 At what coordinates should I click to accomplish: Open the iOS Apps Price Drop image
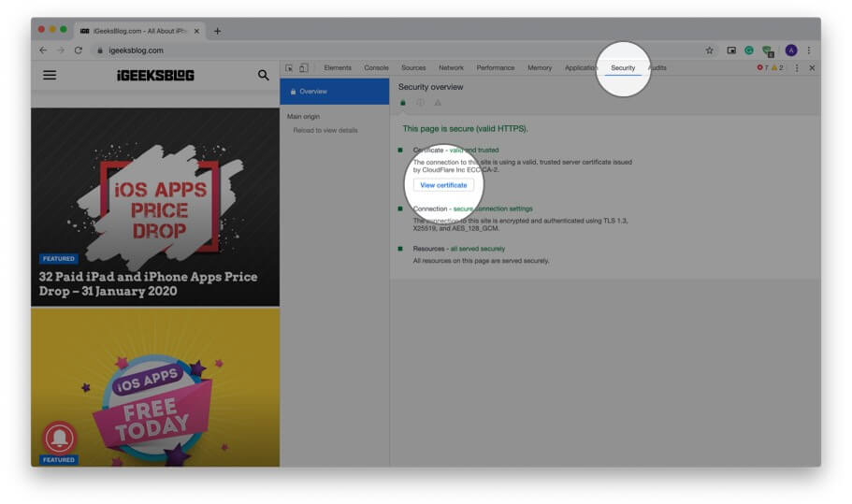coord(155,207)
